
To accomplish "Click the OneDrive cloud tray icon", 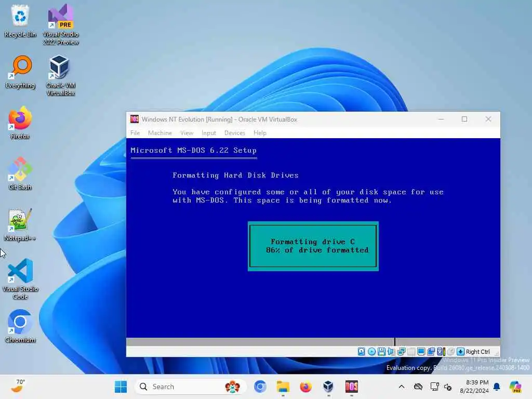I will (x=418, y=387).
